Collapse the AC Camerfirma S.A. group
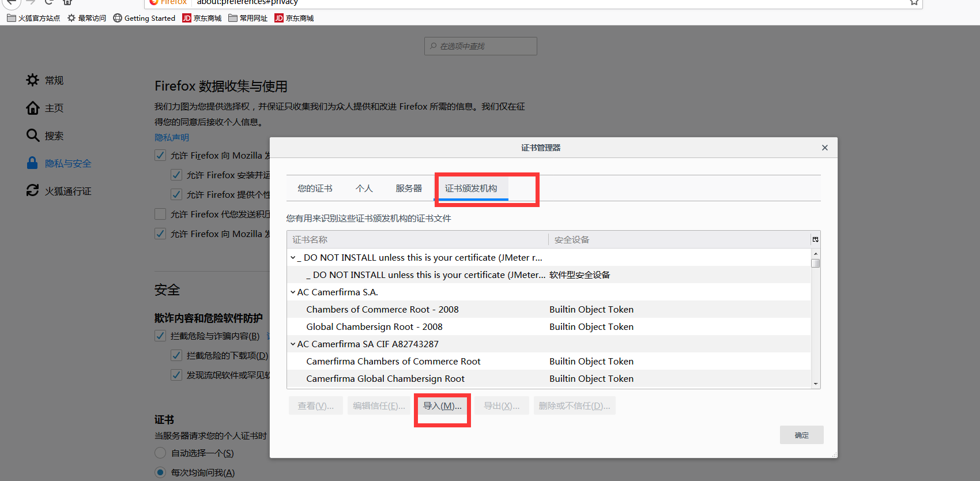The image size is (980, 481). click(x=293, y=292)
